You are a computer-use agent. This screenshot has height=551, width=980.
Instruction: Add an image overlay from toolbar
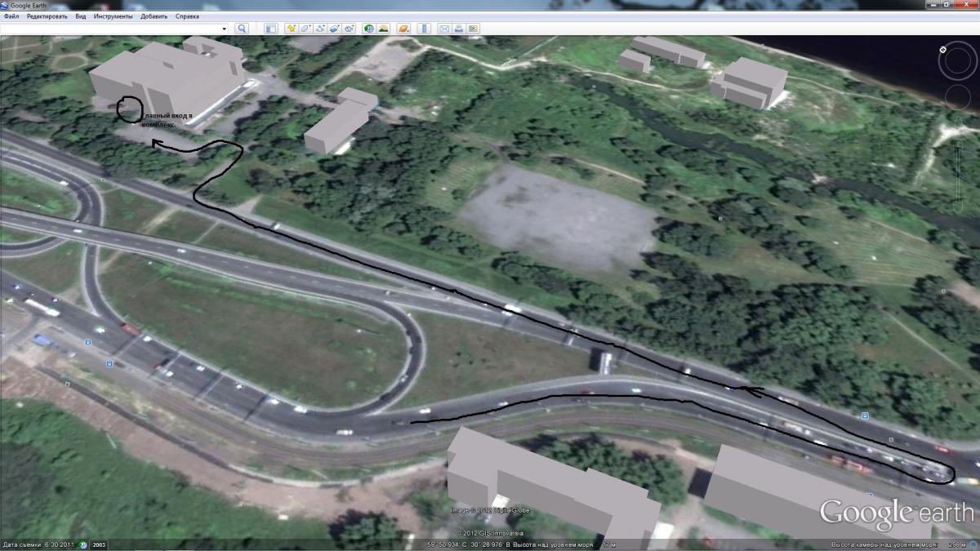[335, 29]
